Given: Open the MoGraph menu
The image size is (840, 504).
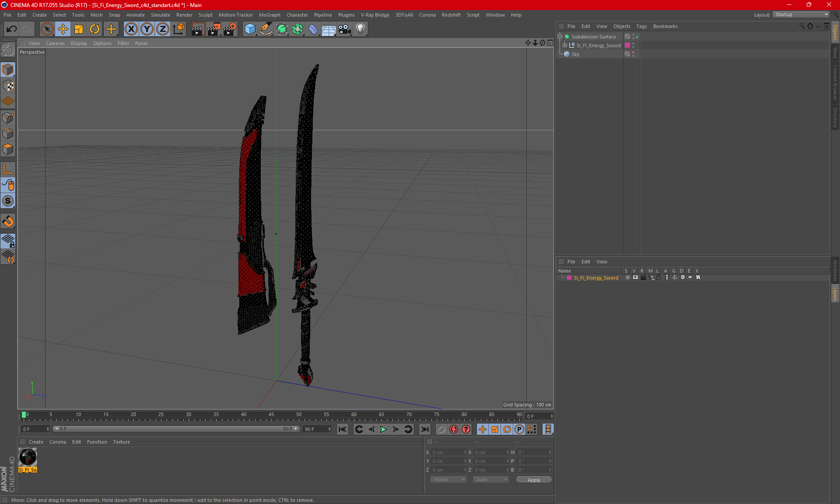Looking at the screenshot, I should click(269, 15).
